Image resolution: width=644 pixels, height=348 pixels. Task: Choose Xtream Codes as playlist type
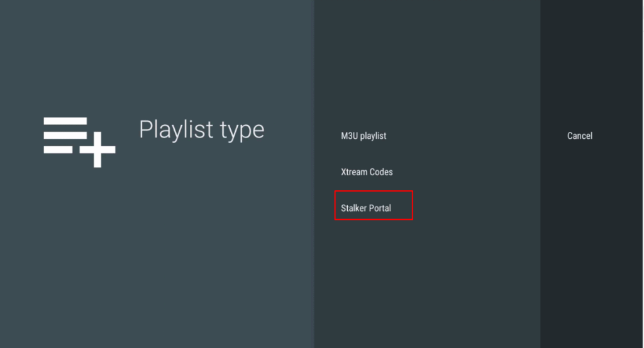click(367, 171)
